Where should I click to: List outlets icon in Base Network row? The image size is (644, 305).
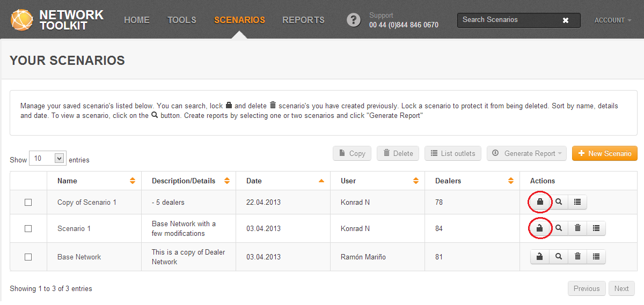coord(596,257)
